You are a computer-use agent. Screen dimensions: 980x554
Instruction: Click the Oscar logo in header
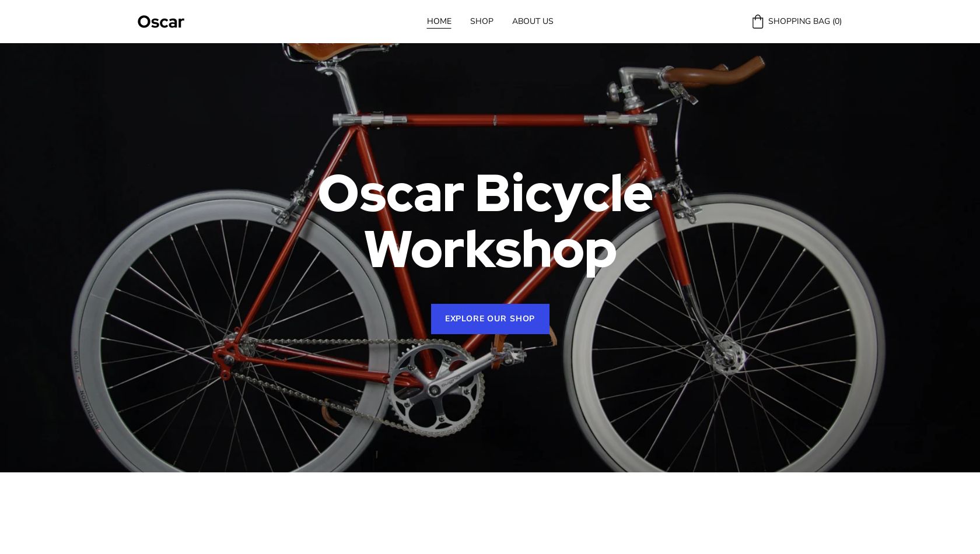pyautogui.click(x=161, y=22)
